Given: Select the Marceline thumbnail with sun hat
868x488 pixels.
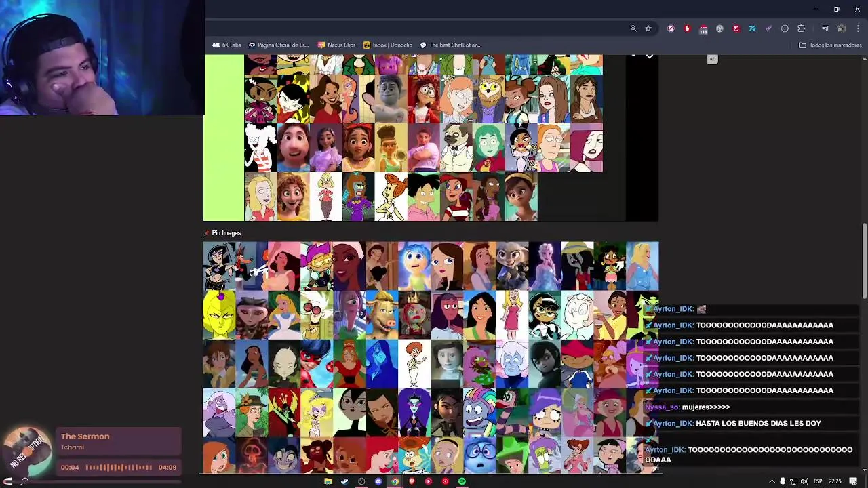Looking at the screenshot, I should pos(577,266).
